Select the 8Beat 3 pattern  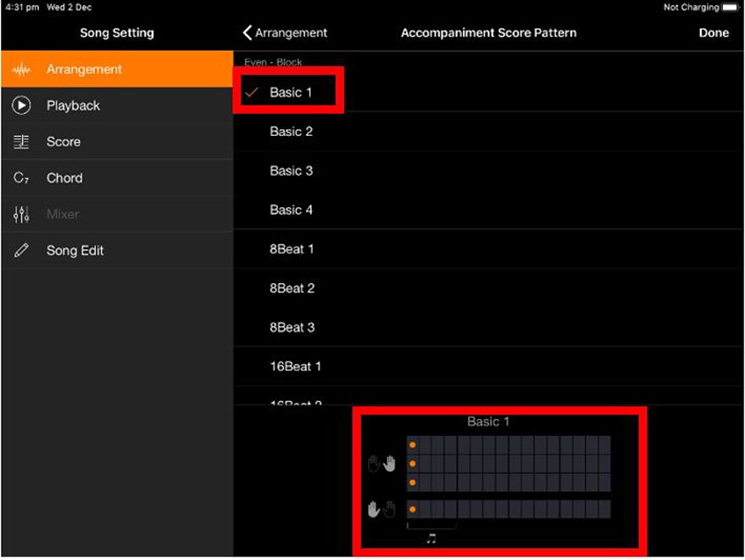pyautogui.click(x=291, y=327)
